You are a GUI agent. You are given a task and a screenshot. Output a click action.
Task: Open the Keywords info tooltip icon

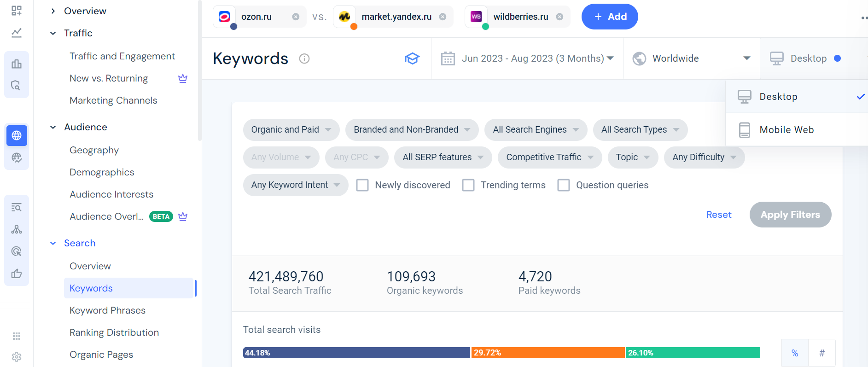pyautogui.click(x=304, y=58)
